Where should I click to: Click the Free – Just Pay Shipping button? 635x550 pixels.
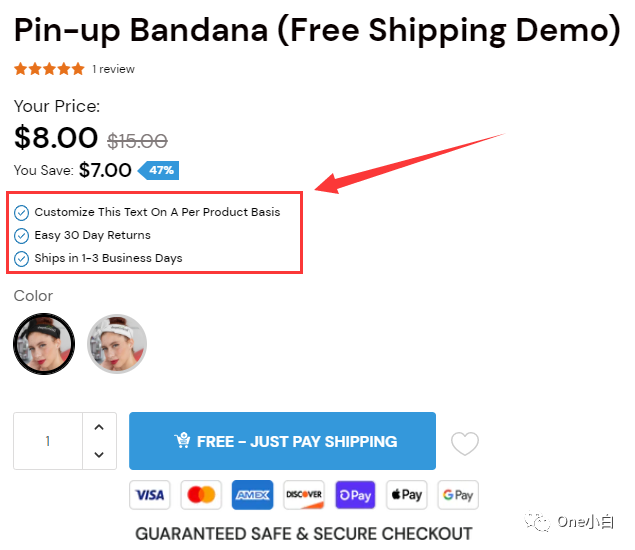(282, 441)
